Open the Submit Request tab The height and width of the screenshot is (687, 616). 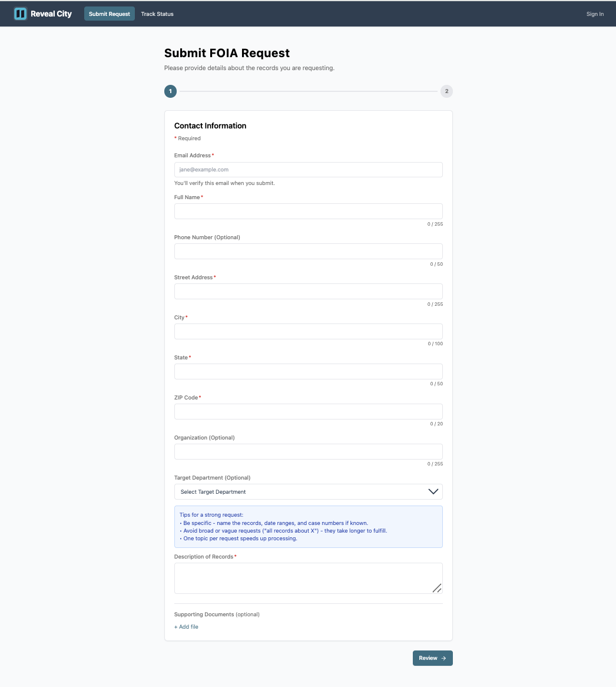click(x=110, y=14)
